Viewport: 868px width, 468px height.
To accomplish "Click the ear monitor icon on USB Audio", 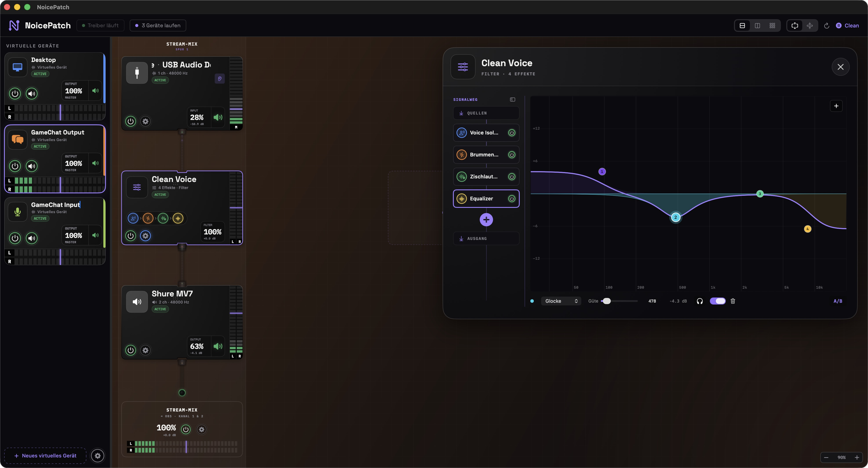I will (x=220, y=79).
